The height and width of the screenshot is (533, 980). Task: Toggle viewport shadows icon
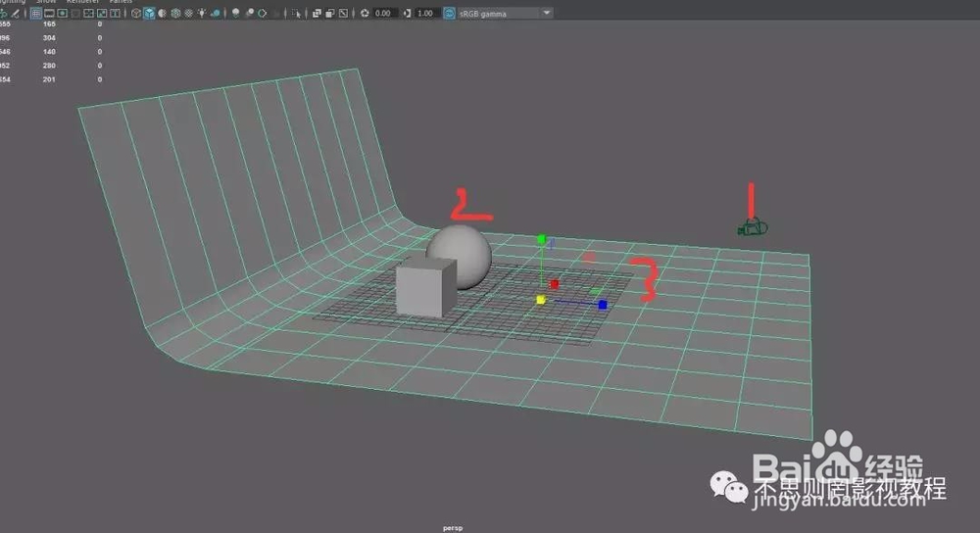click(x=216, y=13)
